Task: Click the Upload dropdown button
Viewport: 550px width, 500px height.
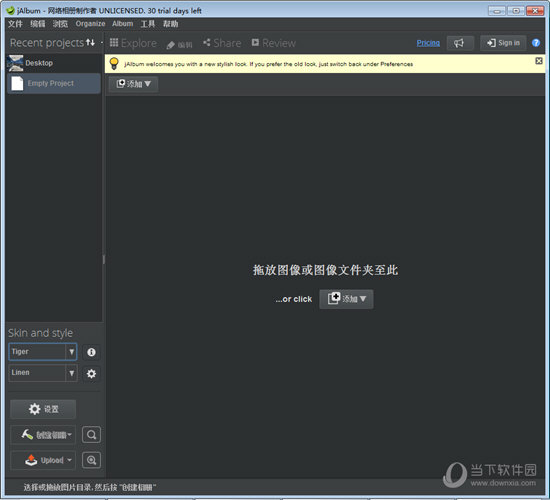Action: [43, 460]
